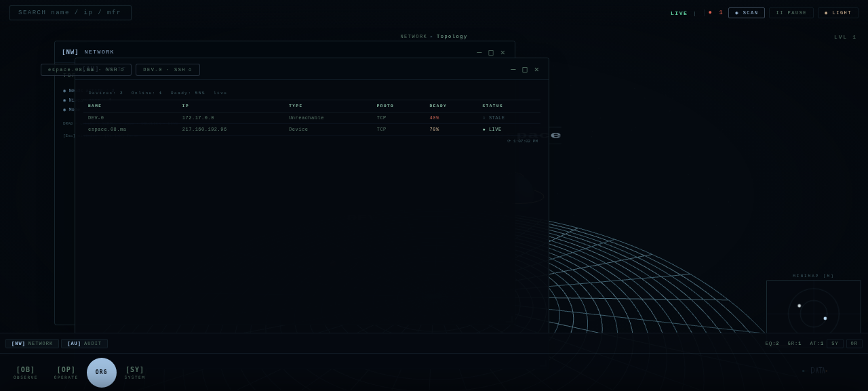This screenshot has width=868, height=391.
Task: Sort table by IP column header
Action: tap(185, 106)
